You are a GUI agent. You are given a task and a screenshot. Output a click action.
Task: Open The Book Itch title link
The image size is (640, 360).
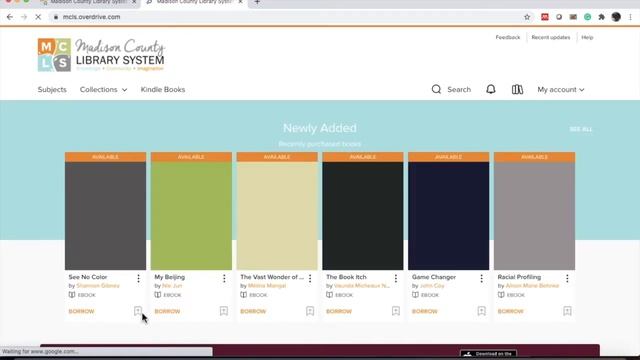click(x=346, y=277)
